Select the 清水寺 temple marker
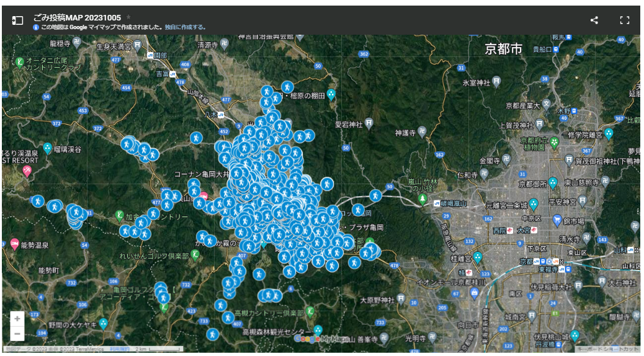The image size is (644, 356). (586, 237)
